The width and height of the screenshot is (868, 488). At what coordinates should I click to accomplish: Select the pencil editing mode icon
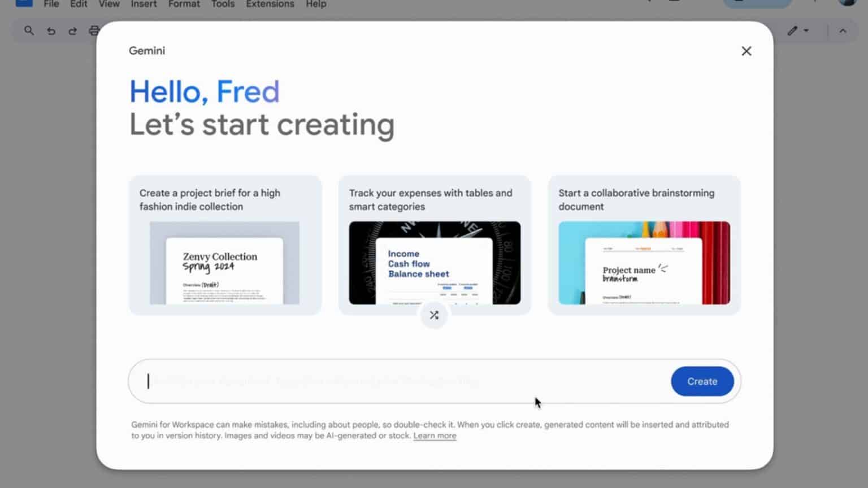tap(793, 30)
